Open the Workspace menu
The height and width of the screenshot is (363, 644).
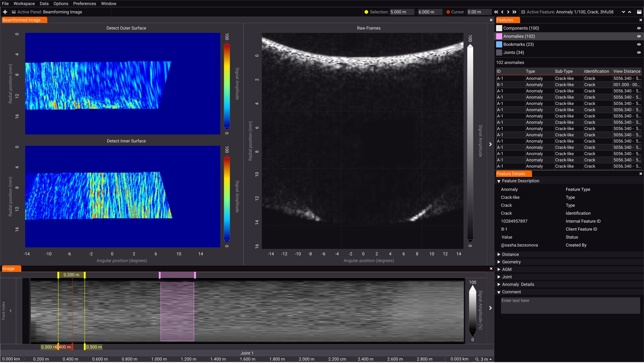click(x=24, y=3)
